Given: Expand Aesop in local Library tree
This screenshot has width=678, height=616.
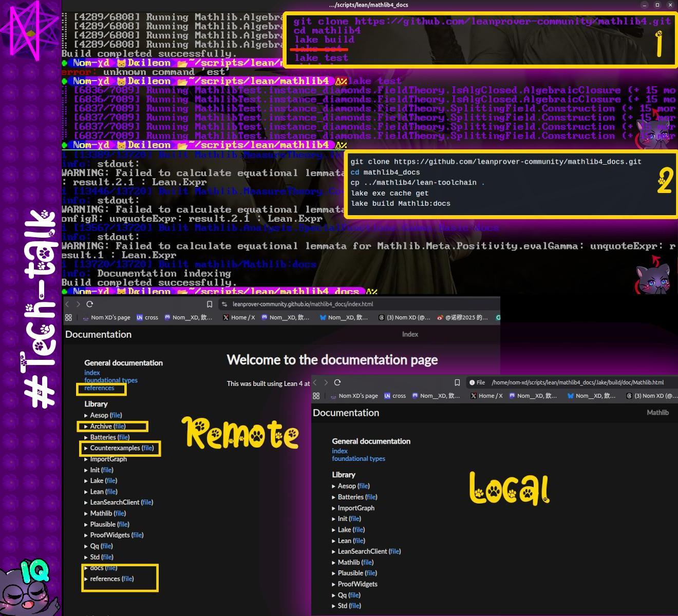Looking at the screenshot, I should 333,486.
